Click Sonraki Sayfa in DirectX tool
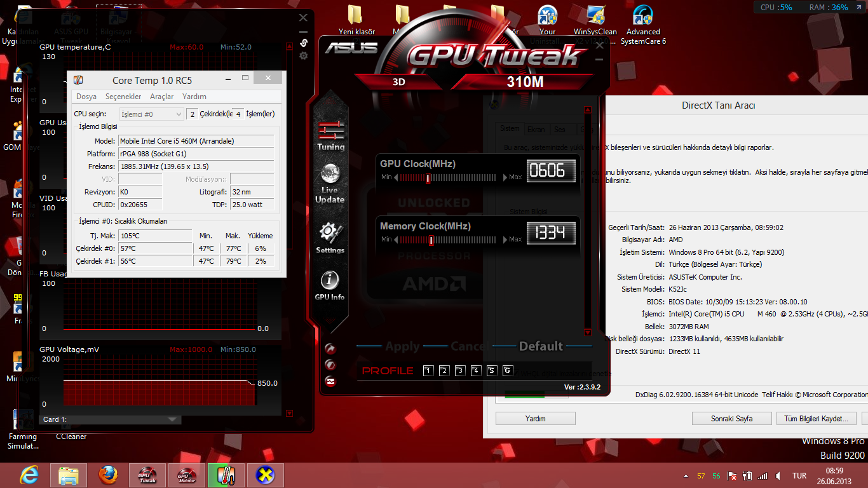 (731, 419)
